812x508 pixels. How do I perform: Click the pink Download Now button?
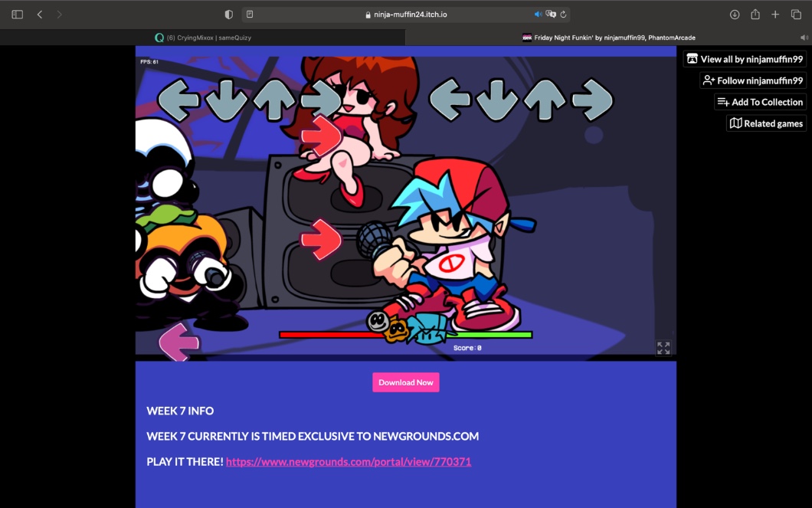(x=406, y=382)
